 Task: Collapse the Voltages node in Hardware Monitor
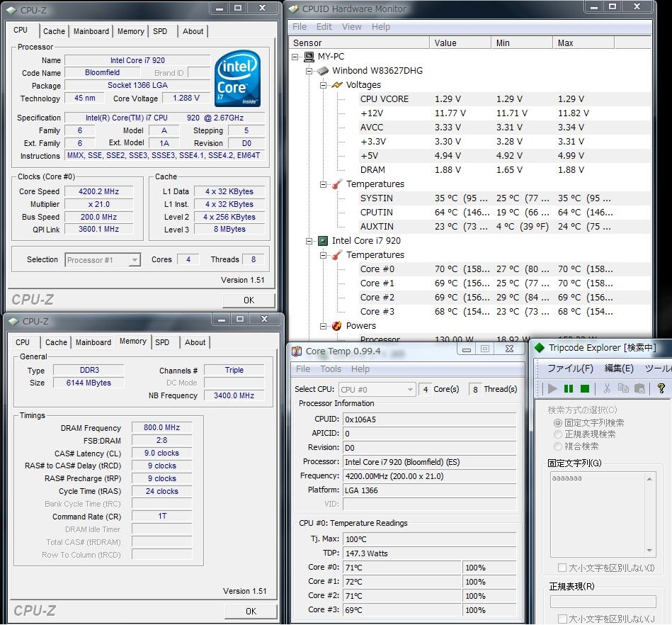323,85
